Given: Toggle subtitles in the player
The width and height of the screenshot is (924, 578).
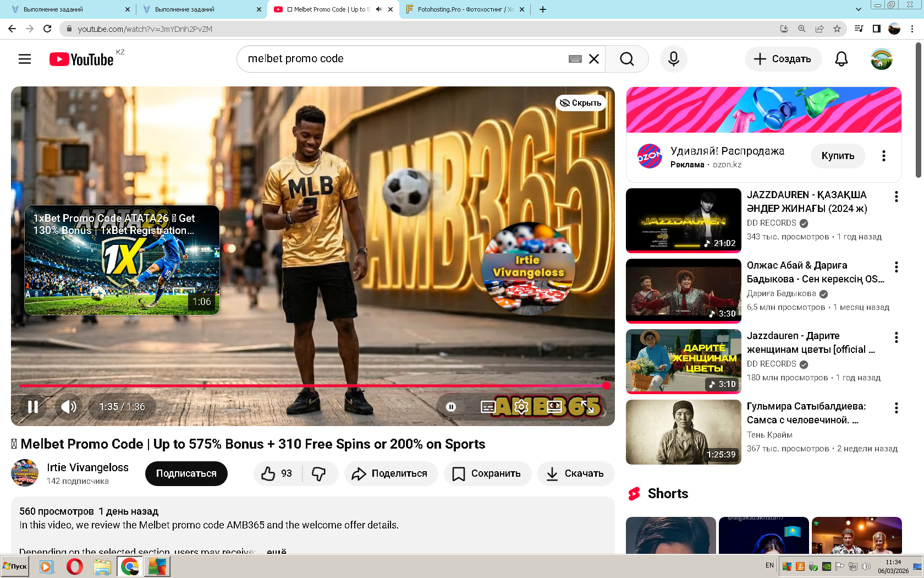Looking at the screenshot, I should click(488, 407).
